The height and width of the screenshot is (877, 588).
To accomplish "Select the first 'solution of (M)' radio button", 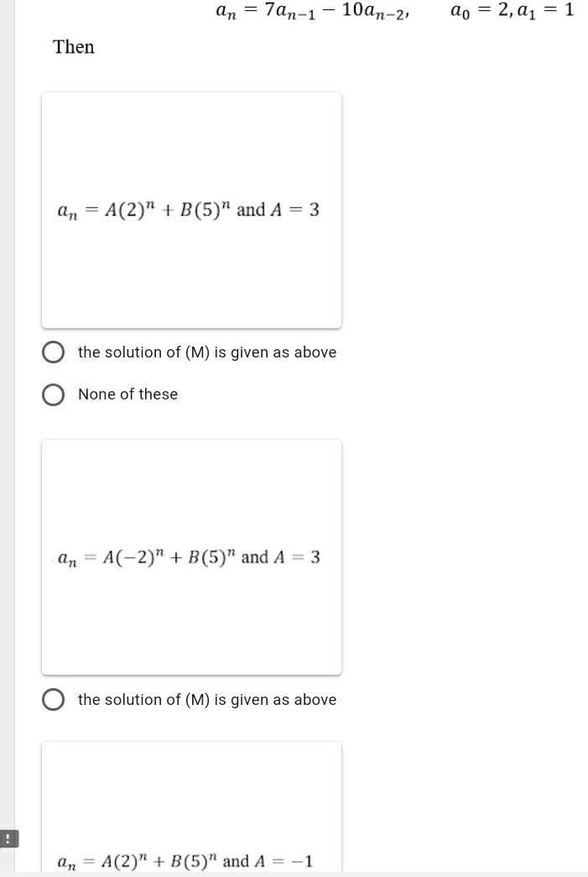I will click(53, 352).
